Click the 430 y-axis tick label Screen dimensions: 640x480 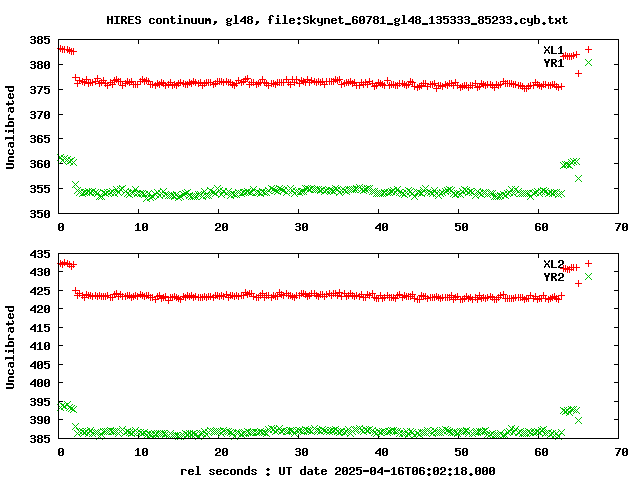pos(40,272)
